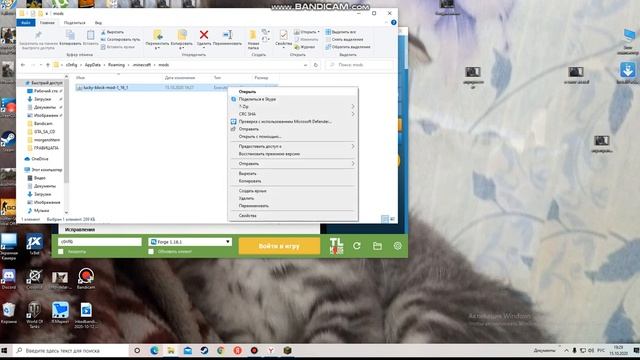The height and width of the screenshot is (360, 640).
Task: Click the Copy icon in Clipboard group
Action: [70, 35]
